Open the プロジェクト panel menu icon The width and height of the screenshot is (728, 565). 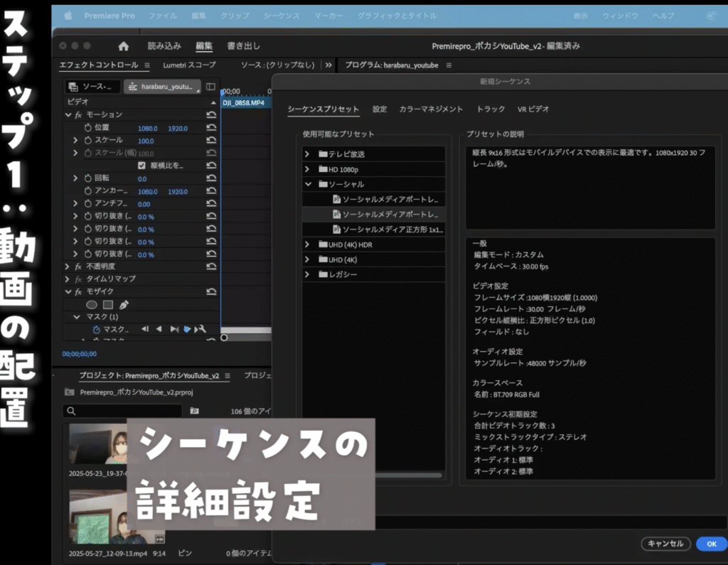pos(227,375)
